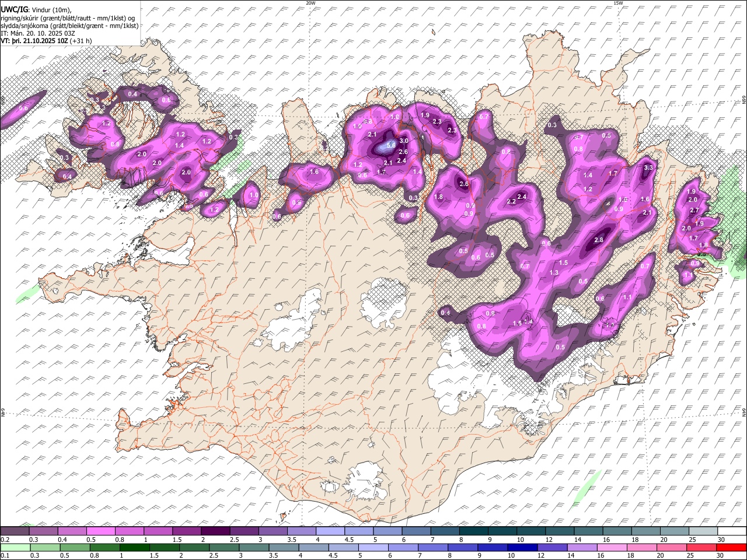Click the green rain patch over the southeast sea
The width and height of the screenshot is (747, 560).
click(x=587, y=488)
